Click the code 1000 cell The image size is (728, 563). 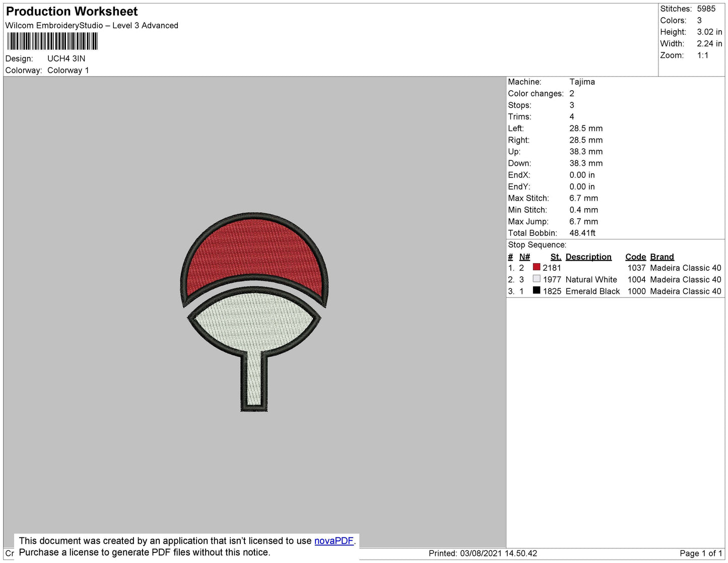click(x=636, y=291)
